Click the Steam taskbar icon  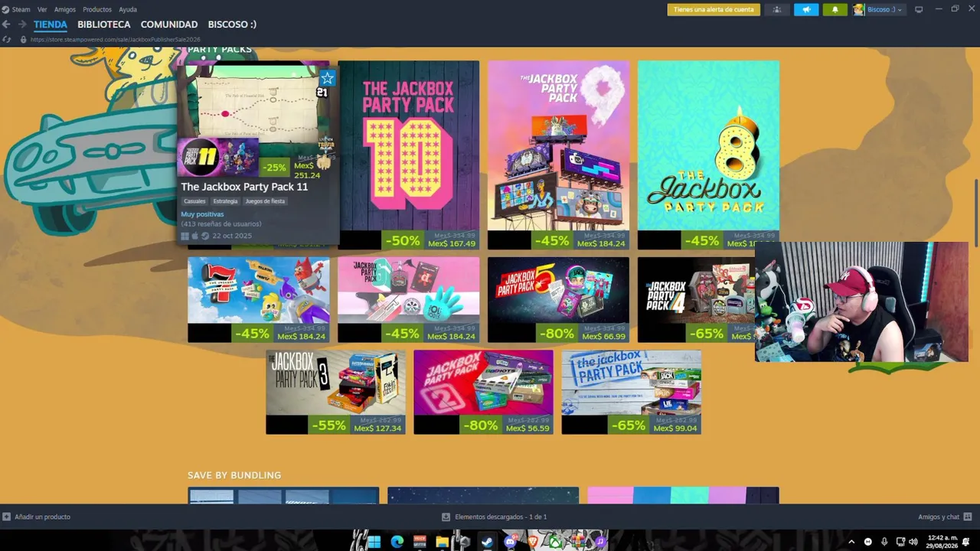point(487,542)
